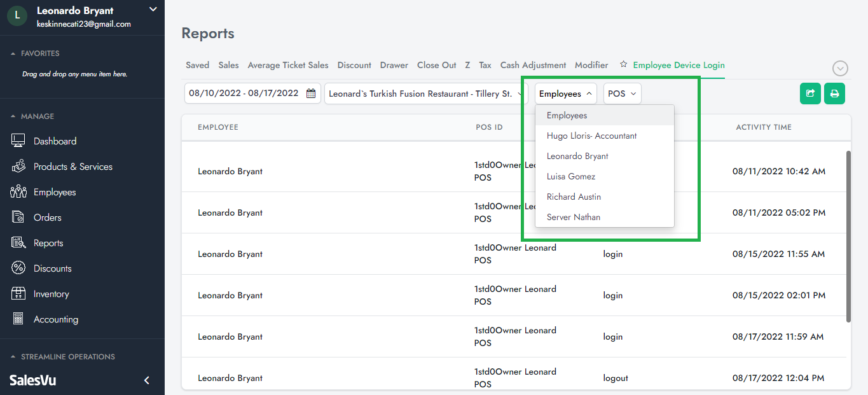Collapse the Manage section in sidebar
Screen dimensions: 868x395
[x=14, y=116]
